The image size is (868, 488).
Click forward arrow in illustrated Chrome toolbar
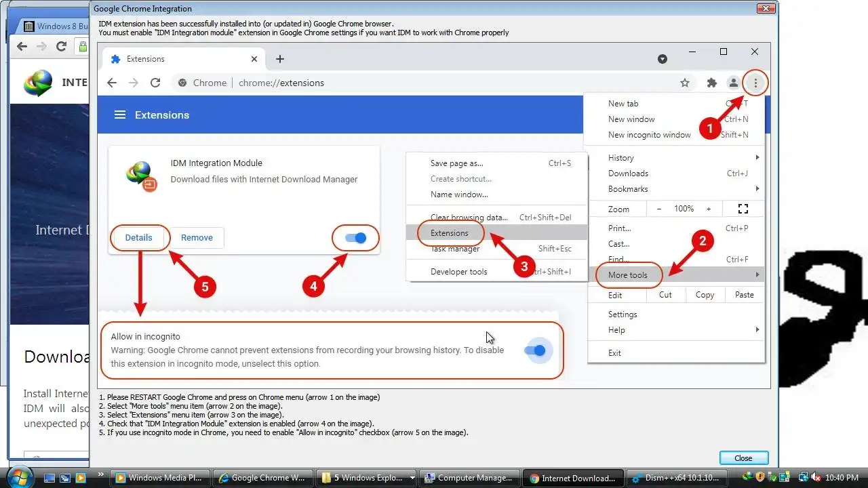134,83
